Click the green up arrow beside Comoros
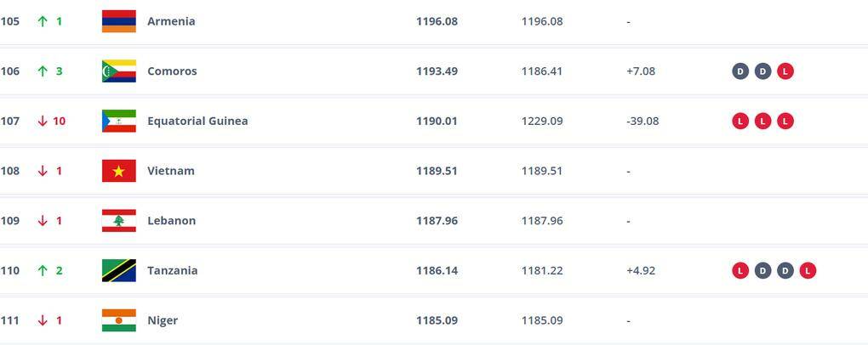This screenshot has width=868, height=345. click(42, 71)
